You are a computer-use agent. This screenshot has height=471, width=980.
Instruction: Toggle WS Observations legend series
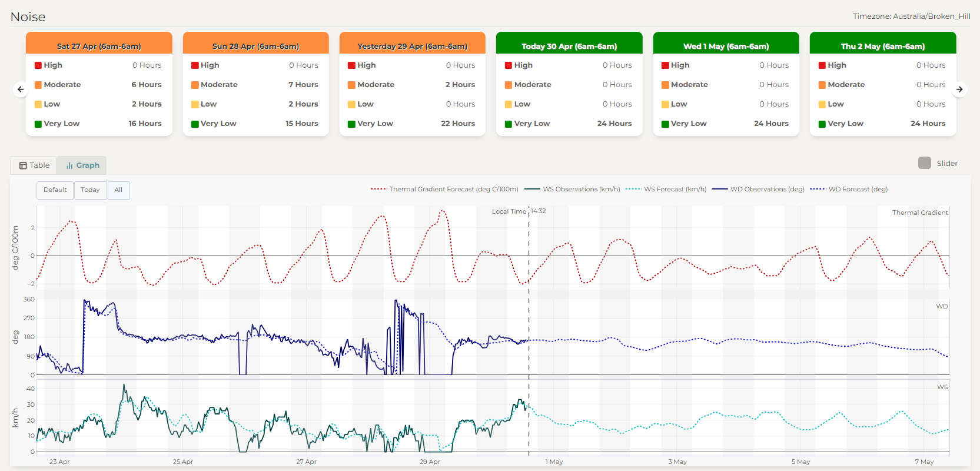572,189
